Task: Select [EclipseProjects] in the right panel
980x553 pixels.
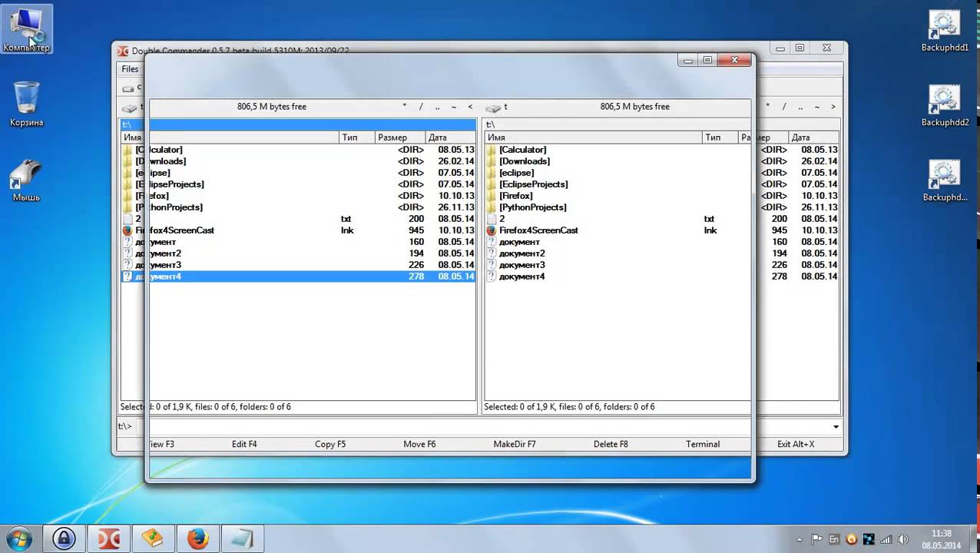Action: coord(533,184)
